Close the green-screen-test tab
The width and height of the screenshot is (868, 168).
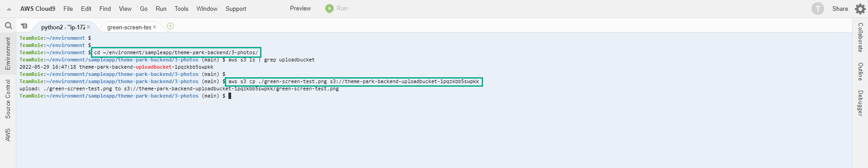(x=155, y=27)
